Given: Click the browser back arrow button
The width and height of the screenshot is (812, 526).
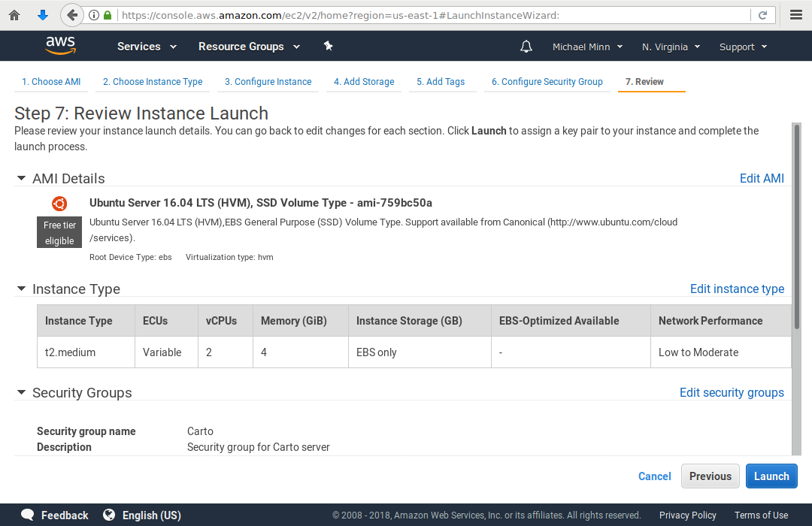Looking at the screenshot, I should click(x=72, y=15).
